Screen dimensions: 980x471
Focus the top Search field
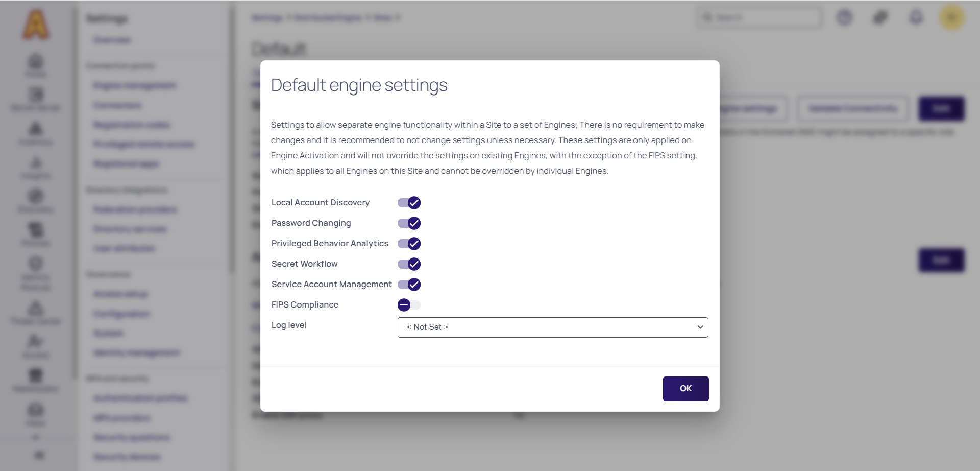point(759,18)
